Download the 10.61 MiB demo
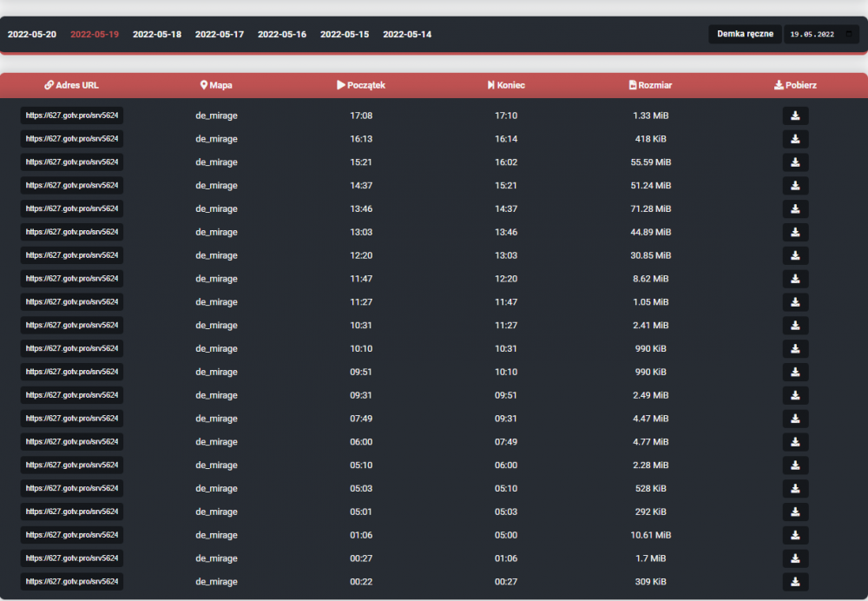This screenshot has height=601, width=868. click(x=795, y=534)
